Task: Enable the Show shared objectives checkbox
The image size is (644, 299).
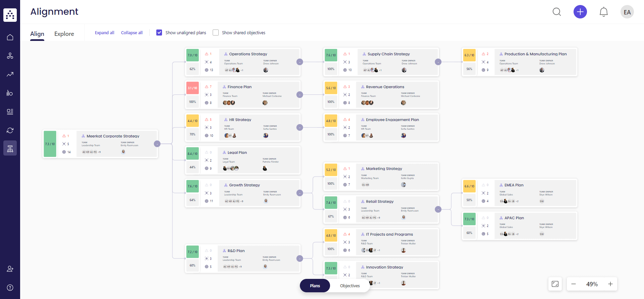Action: [x=216, y=33]
